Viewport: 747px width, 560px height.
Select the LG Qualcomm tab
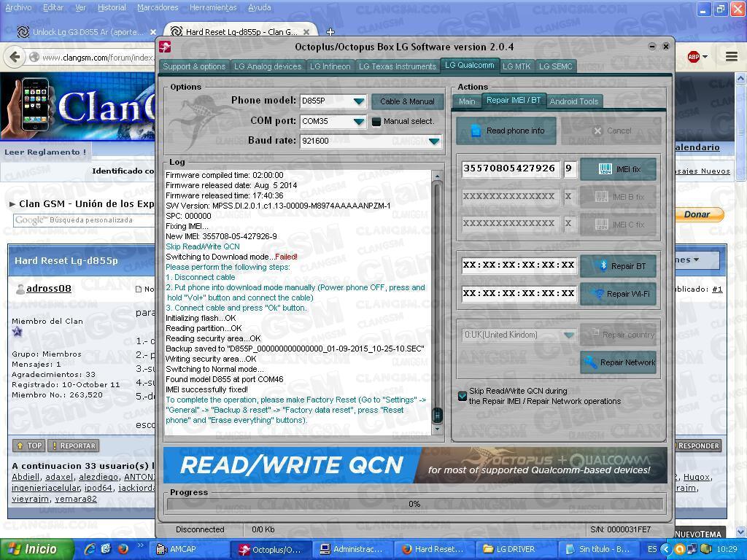point(469,65)
